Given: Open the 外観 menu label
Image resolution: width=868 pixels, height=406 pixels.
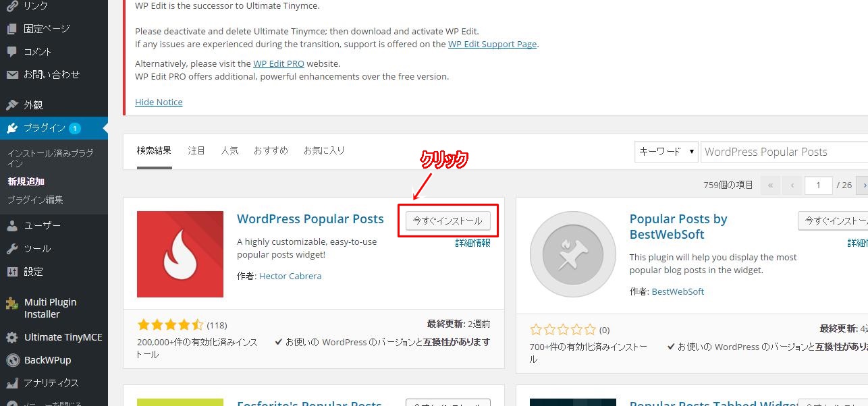Looking at the screenshot, I should click(33, 105).
